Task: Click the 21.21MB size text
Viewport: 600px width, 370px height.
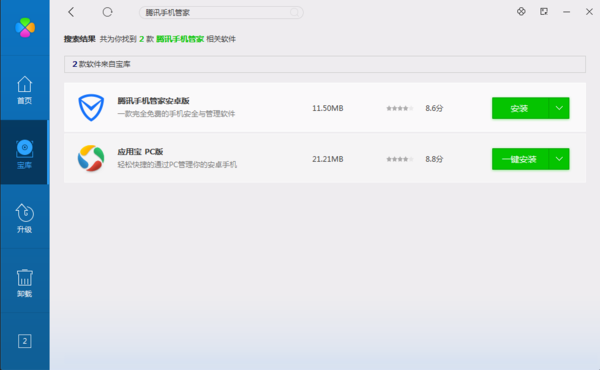Action: (x=328, y=159)
